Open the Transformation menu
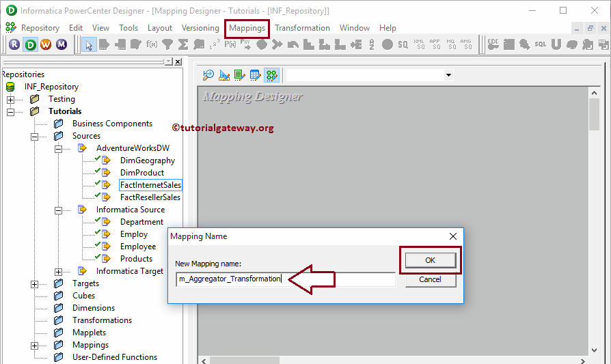This screenshot has width=611, height=364. (x=302, y=28)
